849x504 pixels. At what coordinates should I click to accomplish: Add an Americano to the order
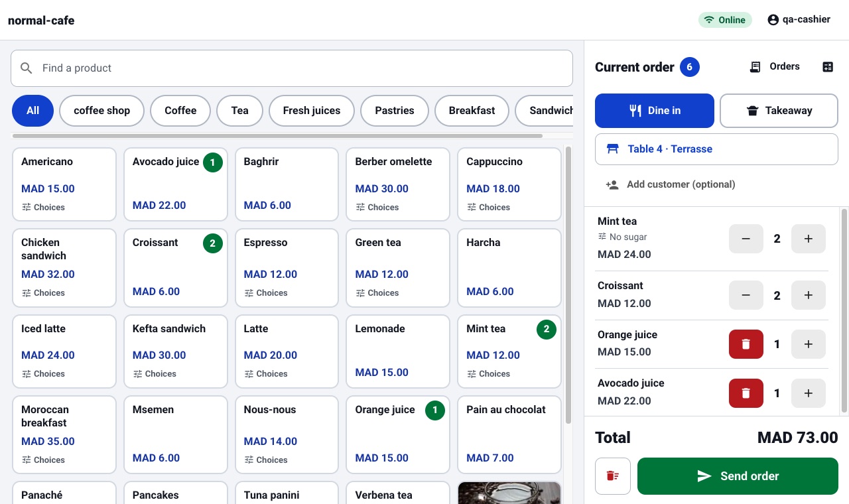[64, 184]
